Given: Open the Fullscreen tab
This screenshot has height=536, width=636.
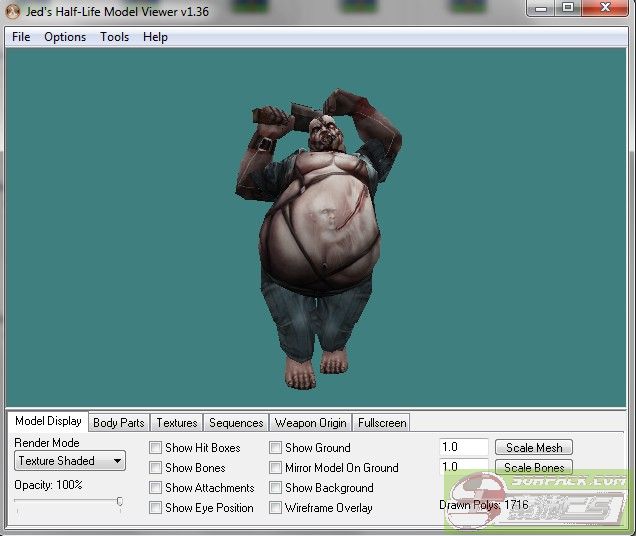Looking at the screenshot, I should pos(381,423).
